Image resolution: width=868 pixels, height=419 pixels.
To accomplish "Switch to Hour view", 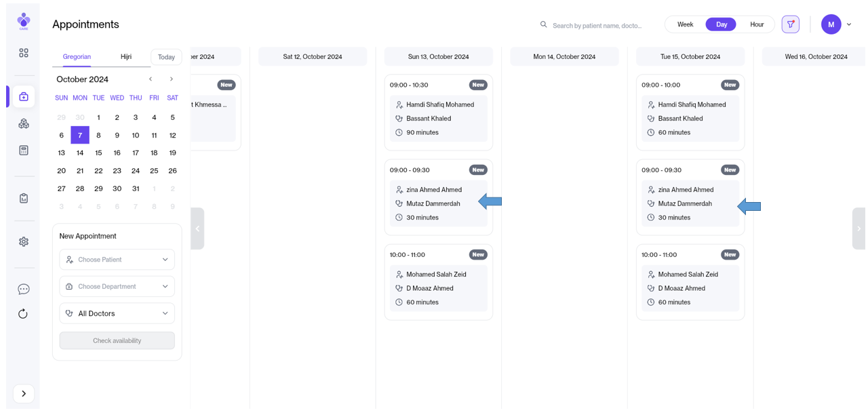I will 757,24.
